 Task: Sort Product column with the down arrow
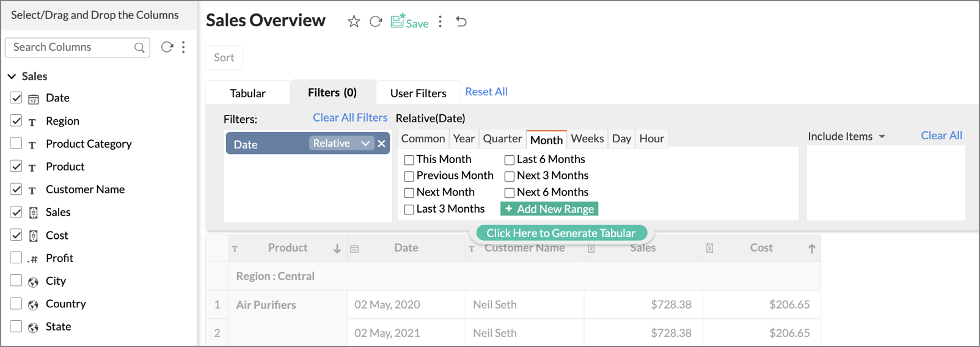pos(337,249)
